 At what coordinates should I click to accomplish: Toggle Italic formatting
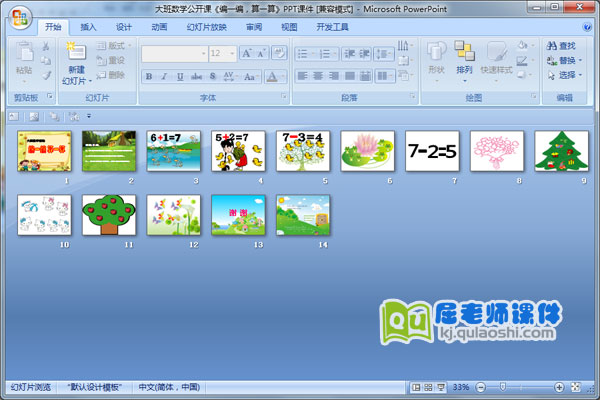pos(165,76)
